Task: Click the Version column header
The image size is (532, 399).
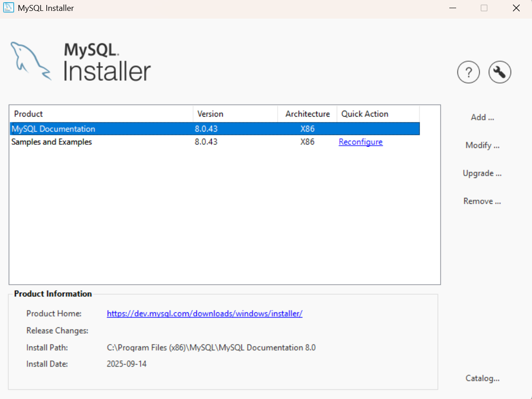Action: click(x=235, y=114)
